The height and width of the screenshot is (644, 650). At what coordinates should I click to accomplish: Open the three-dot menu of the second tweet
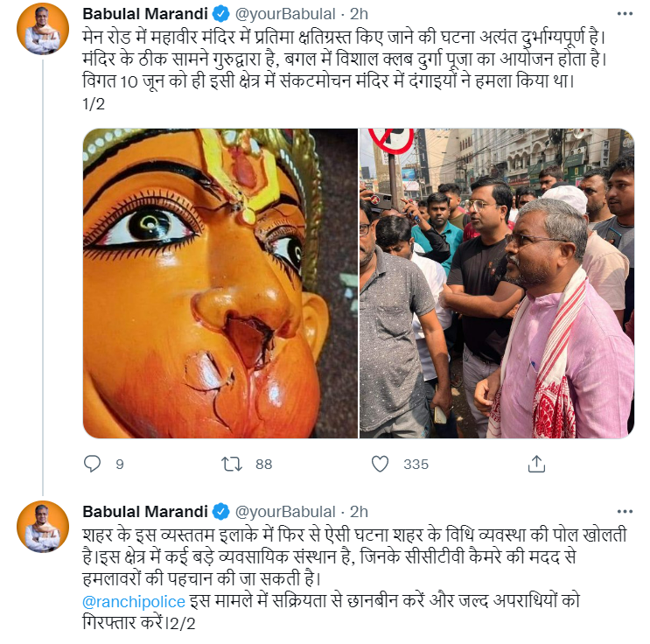click(625, 511)
